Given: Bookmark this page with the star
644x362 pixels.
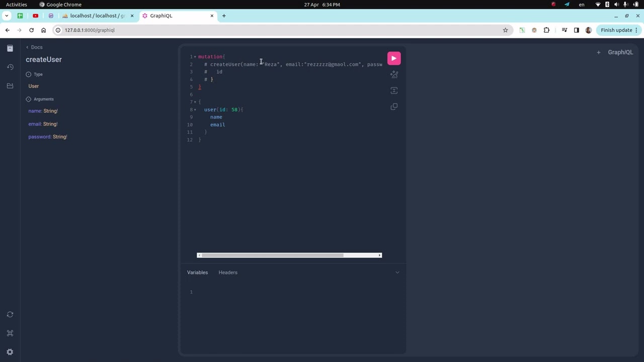Looking at the screenshot, I should coord(505,30).
